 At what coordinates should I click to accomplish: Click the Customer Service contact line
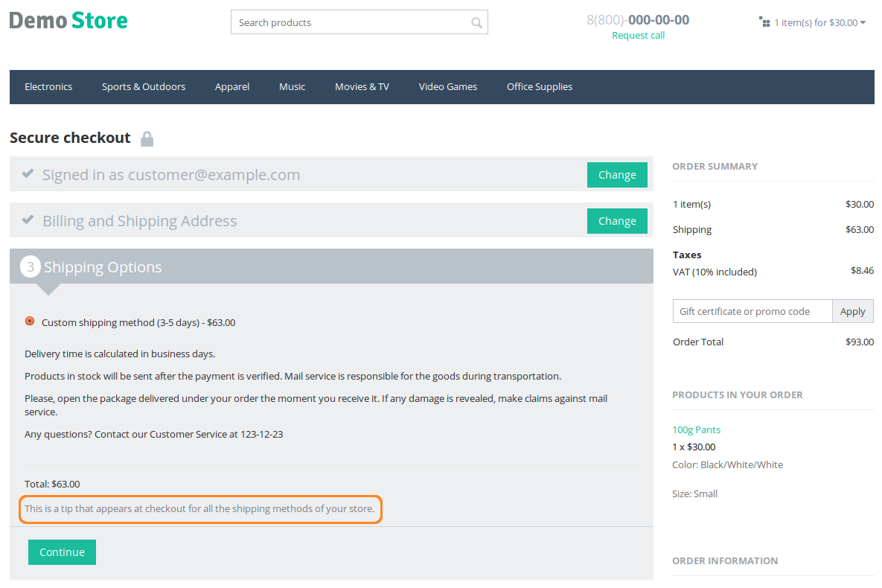(x=153, y=435)
